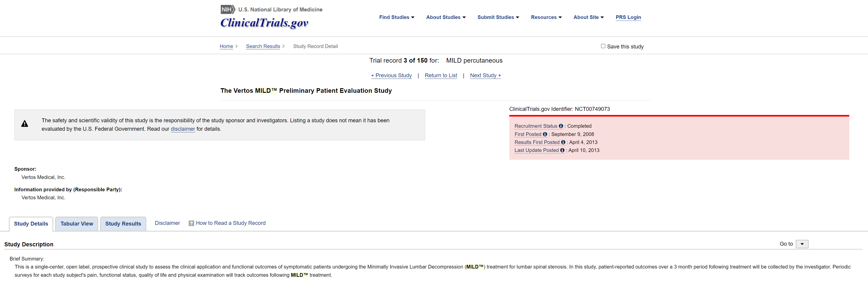Click the NIH logo icon
Image resolution: width=868 pixels, height=282 pixels.
coord(228,9)
